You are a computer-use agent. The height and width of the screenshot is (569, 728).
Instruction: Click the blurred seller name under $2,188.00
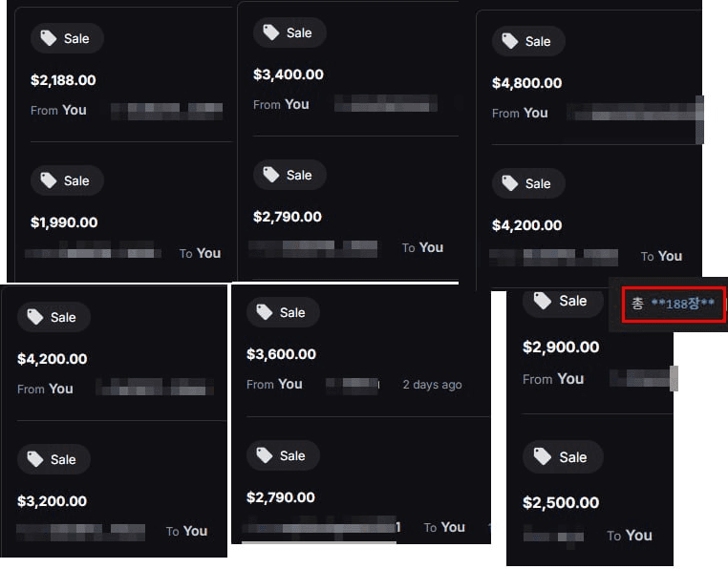pos(167,111)
